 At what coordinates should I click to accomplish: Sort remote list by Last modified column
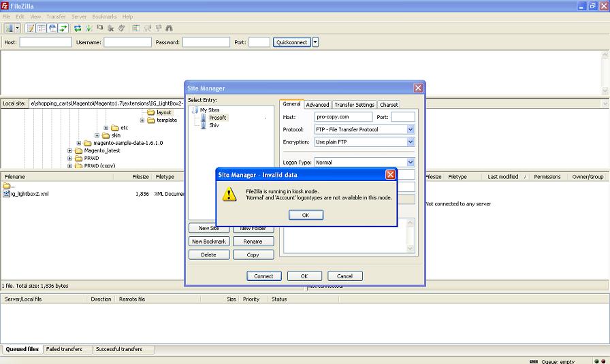(502, 176)
